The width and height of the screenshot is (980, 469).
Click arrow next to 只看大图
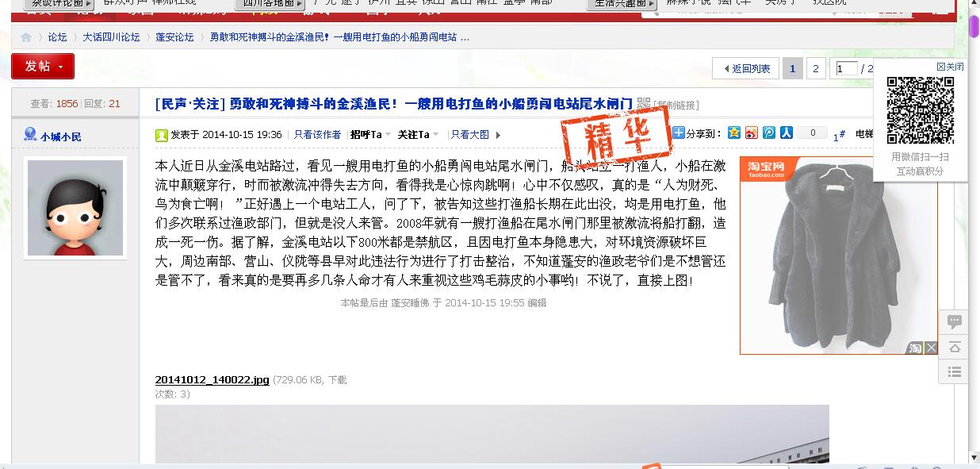point(498,135)
